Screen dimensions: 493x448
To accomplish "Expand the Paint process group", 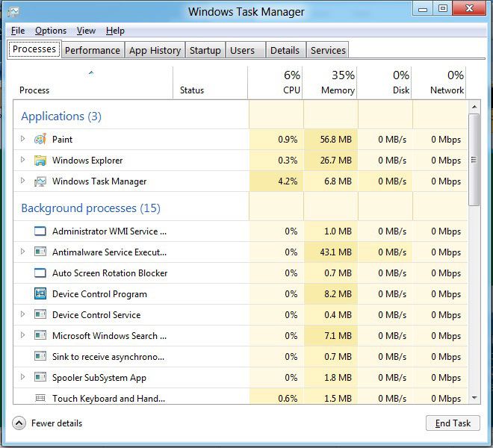I will (x=23, y=140).
